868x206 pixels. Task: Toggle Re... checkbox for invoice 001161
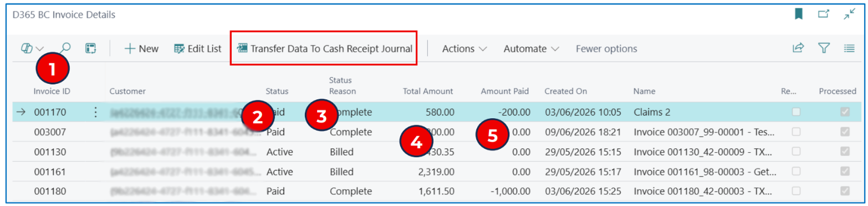tap(796, 172)
